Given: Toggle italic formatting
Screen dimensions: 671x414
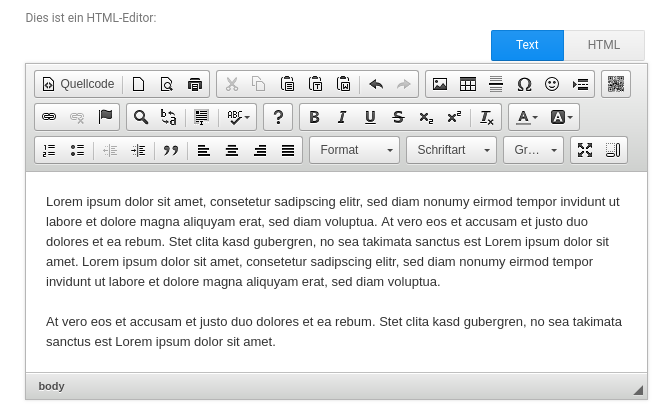Looking at the screenshot, I should point(342,117).
